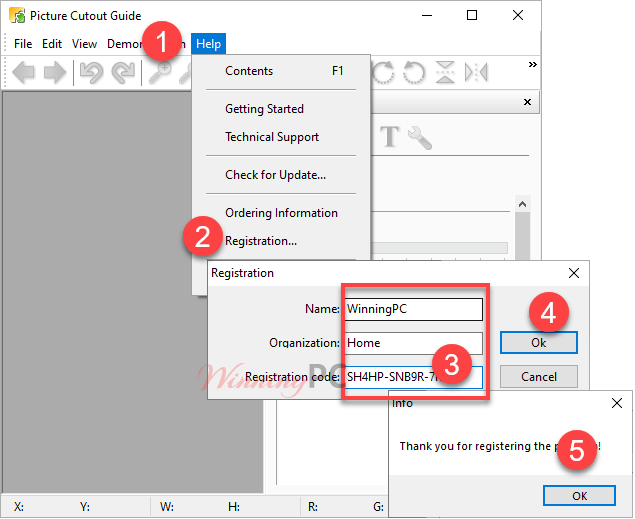Image resolution: width=635 pixels, height=519 pixels.
Task: Flip the image horizontally
Action: coord(476,72)
